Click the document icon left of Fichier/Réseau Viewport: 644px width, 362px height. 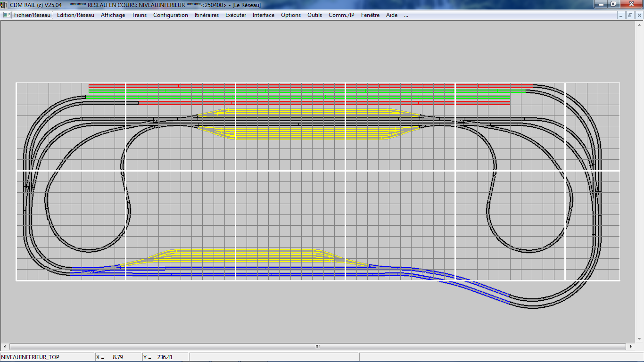coord(7,15)
